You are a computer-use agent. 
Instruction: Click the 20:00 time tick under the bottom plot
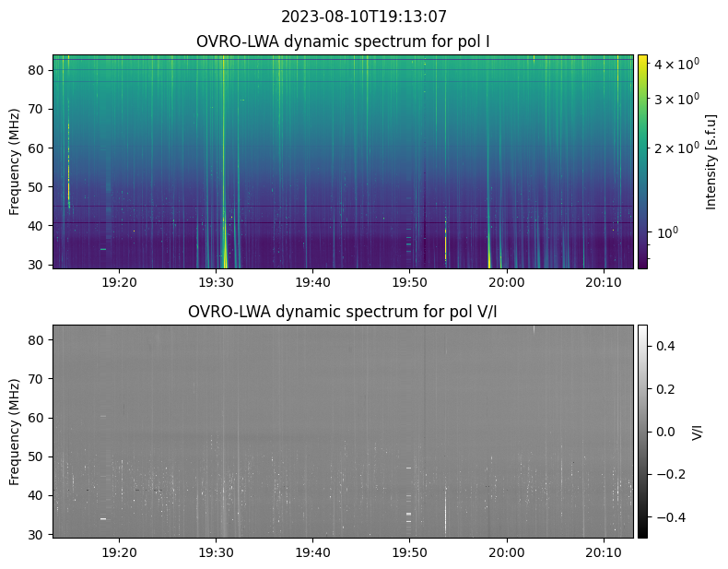tap(506, 551)
